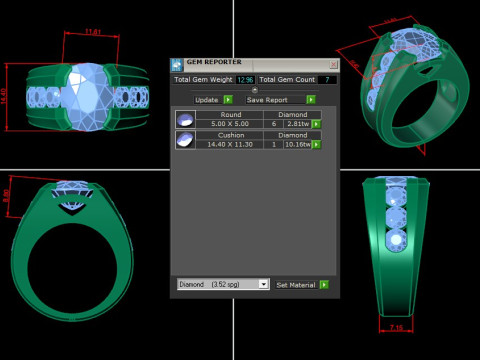Image resolution: width=480 pixels, height=360 pixels.
Task: Click the Total Gem Weight label
Action: (x=203, y=80)
